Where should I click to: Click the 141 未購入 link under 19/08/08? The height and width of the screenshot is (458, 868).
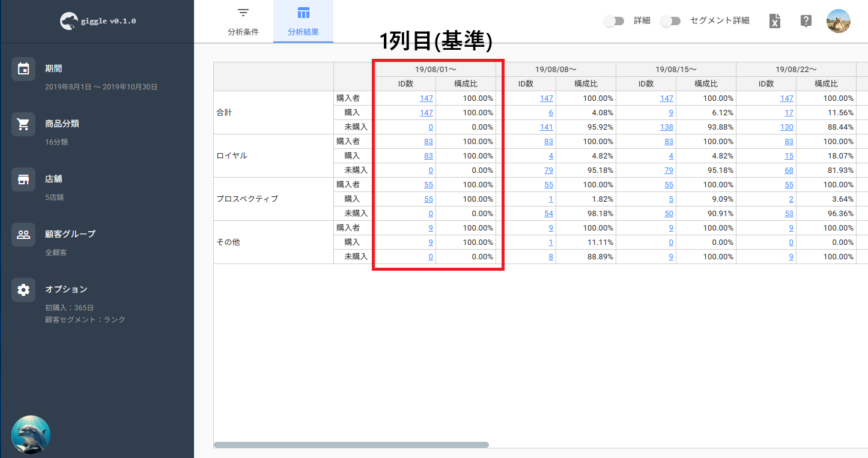(x=547, y=127)
